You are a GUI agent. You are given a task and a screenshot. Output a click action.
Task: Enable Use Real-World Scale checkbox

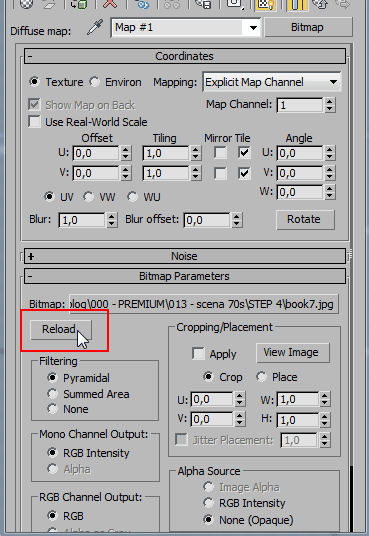34,122
